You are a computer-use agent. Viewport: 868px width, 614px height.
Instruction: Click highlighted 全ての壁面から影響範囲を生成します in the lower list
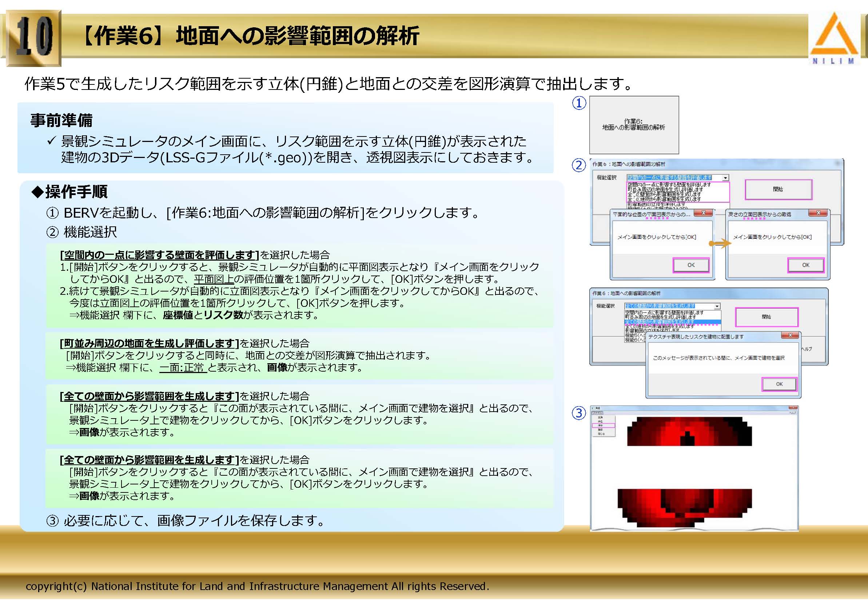pos(673,322)
